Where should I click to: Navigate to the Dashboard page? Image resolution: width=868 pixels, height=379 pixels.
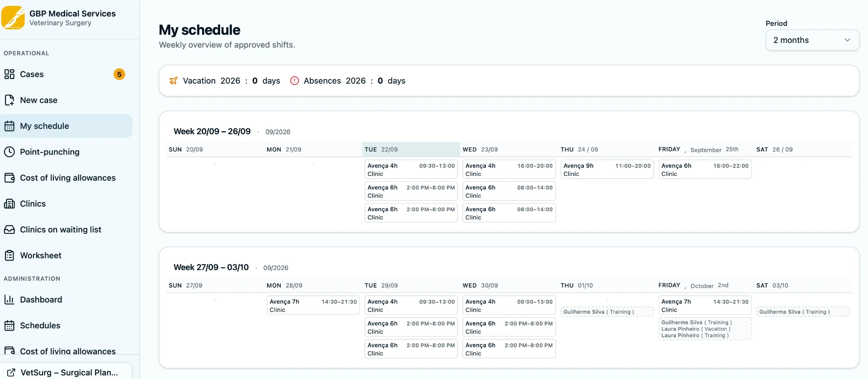(66, 299)
